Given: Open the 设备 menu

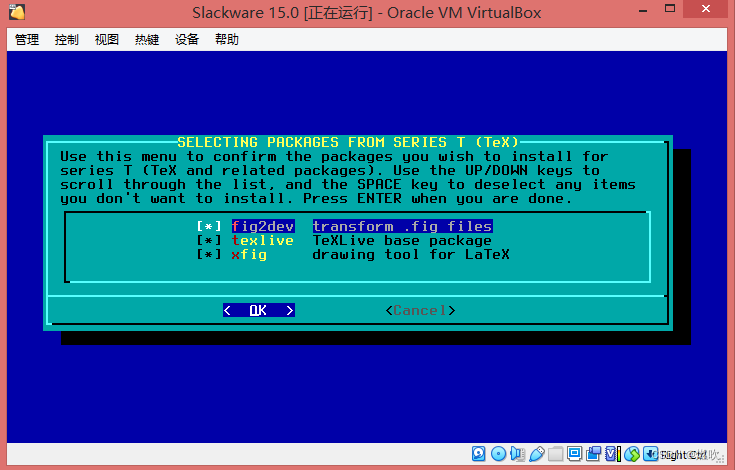Looking at the screenshot, I should [187, 39].
